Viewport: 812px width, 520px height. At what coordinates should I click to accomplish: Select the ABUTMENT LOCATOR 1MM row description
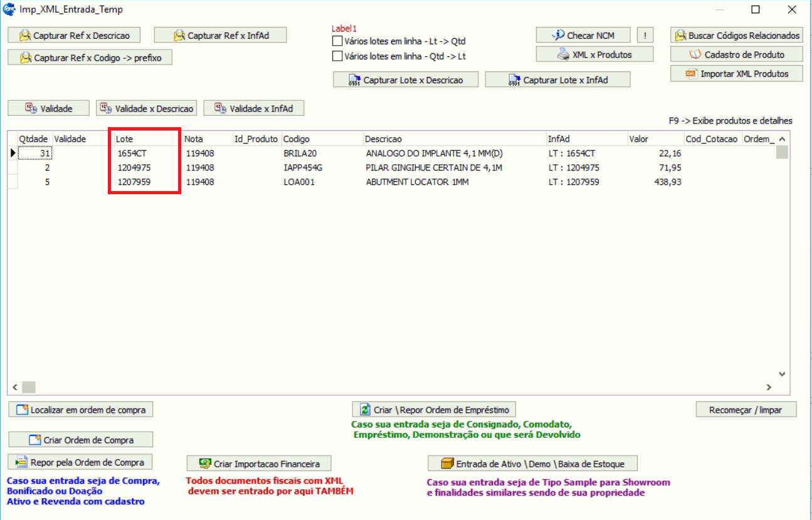tap(417, 182)
